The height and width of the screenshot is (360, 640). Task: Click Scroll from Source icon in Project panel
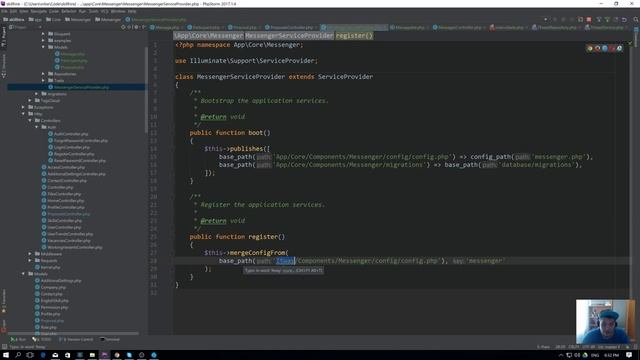click(123, 27)
